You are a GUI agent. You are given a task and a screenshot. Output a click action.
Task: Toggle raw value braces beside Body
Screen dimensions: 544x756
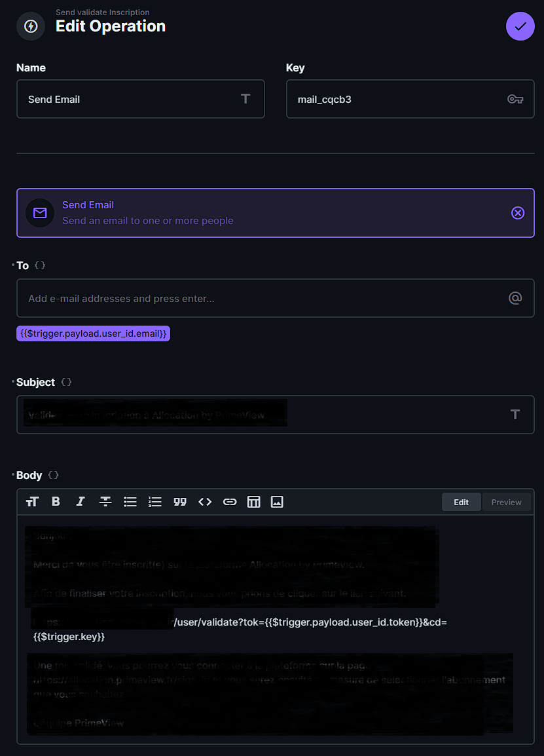coord(54,475)
